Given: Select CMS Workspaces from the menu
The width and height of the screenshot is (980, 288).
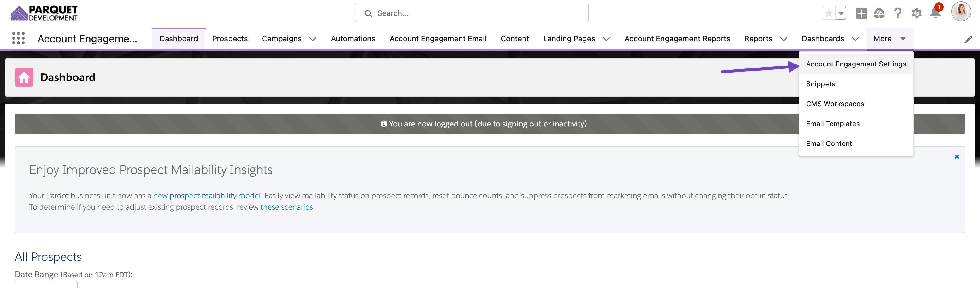Looking at the screenshot, I should (856, 104).
